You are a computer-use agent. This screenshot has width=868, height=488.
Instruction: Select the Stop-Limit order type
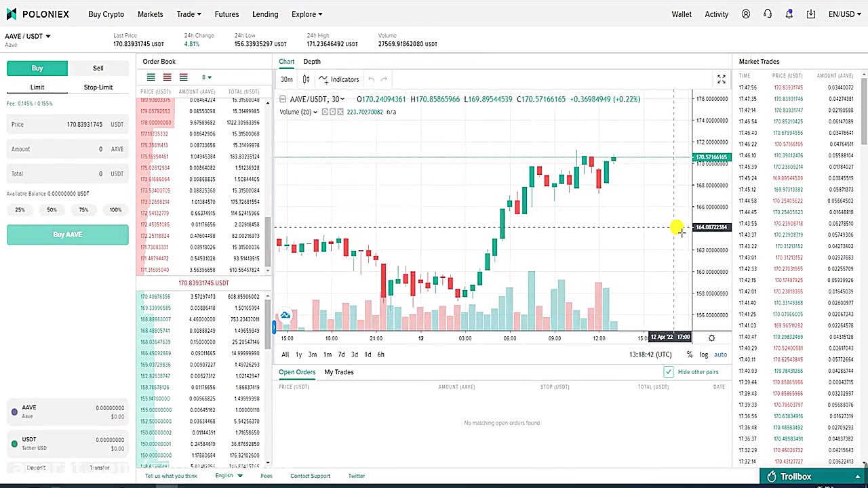click(x=98, y=87)
